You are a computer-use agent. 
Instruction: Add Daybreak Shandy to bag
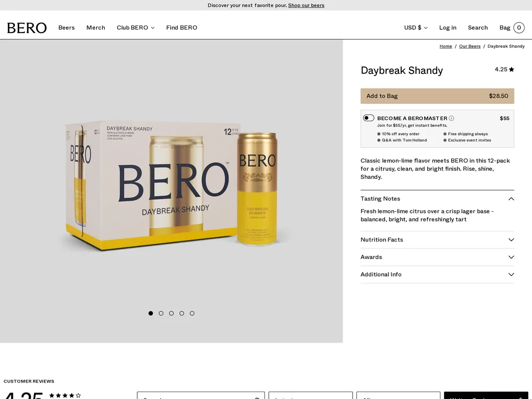point(437,96)
